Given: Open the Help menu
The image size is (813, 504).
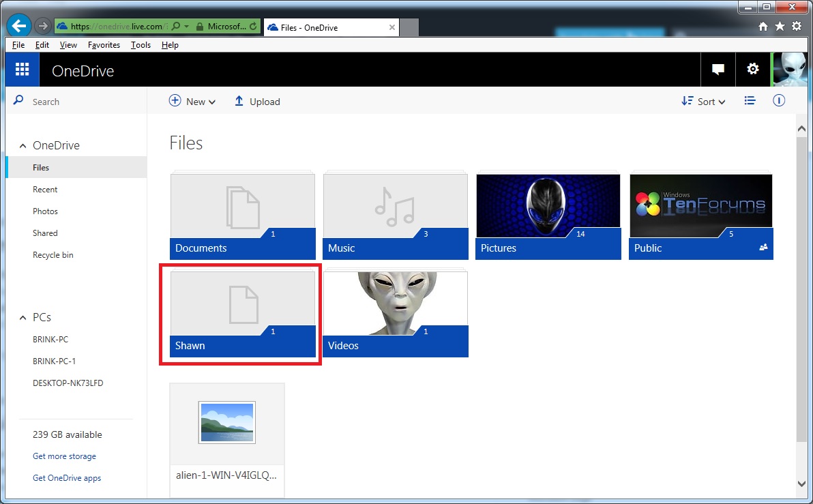Looking at the screenshot, I should (170, 45).
